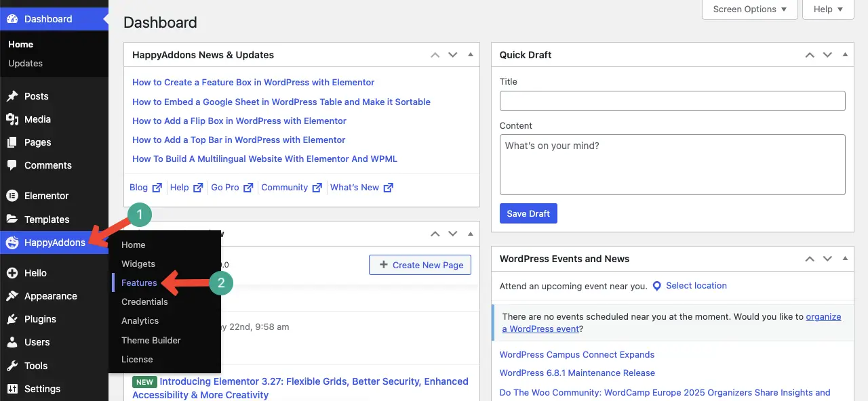Expand the Help dropdown tab
This screenshot has width=868, height=401.
[x=827, y=9]
